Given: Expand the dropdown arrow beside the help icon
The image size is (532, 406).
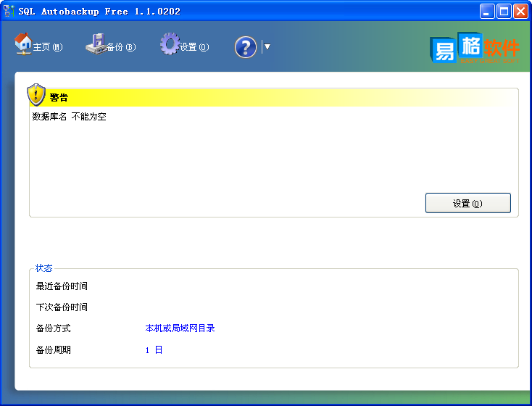Looking at the screenshot, I should pyautogui.click(x=267, y=47).
